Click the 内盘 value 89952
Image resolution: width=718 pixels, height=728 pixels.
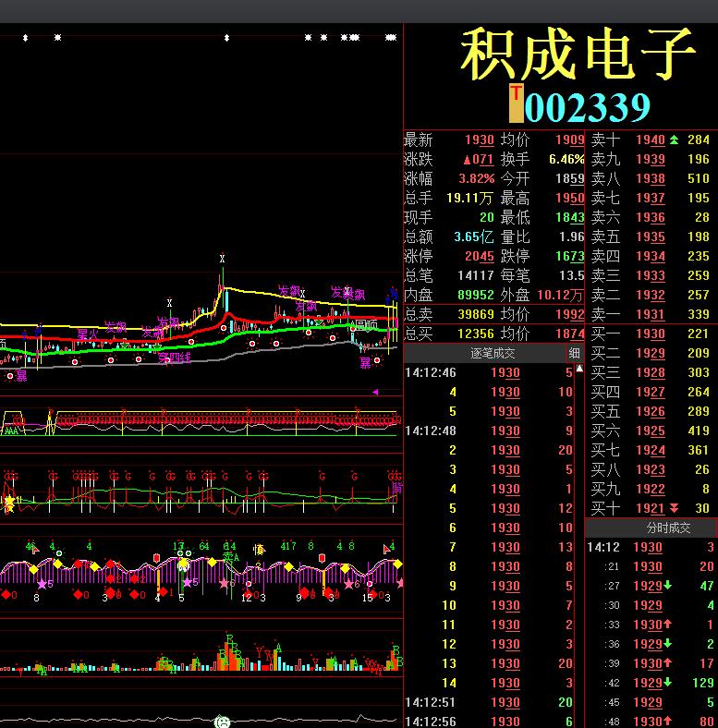pyautogui.click(x=476, y=295)
